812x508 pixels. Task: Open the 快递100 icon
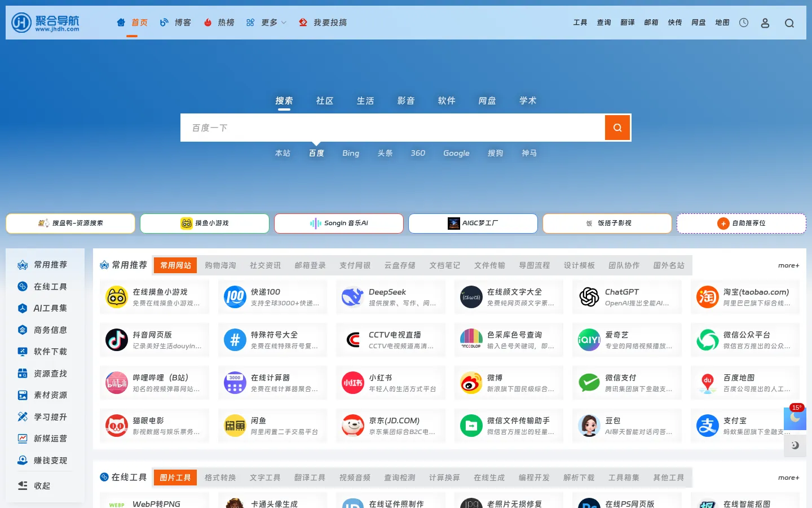235,297
